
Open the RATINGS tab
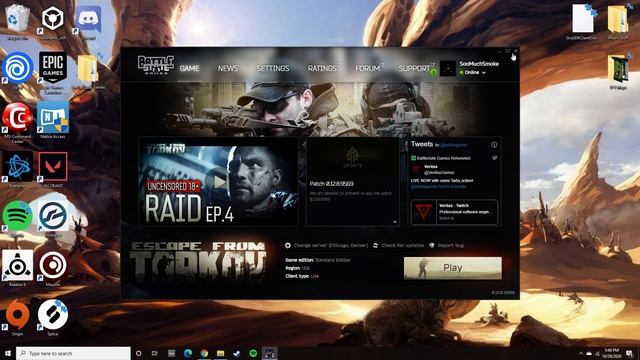pyautogui.click(x=322, y=68)
